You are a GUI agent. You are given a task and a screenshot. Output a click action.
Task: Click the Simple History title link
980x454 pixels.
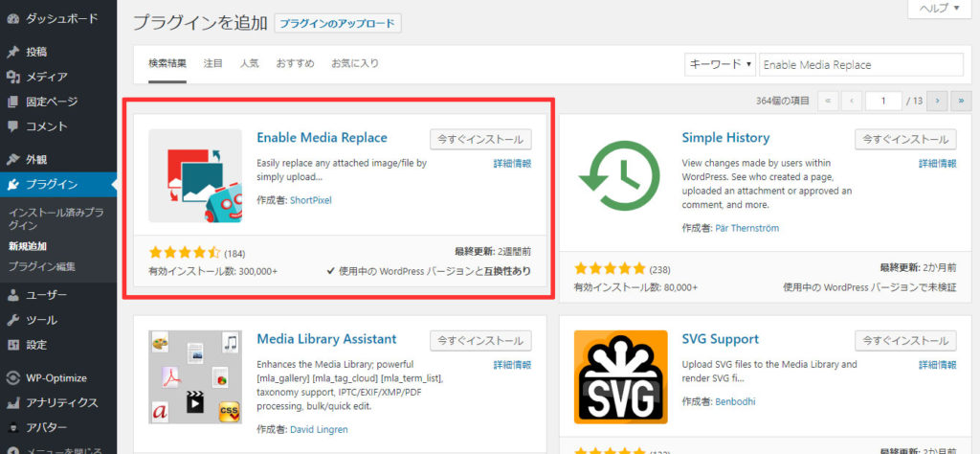725,138
